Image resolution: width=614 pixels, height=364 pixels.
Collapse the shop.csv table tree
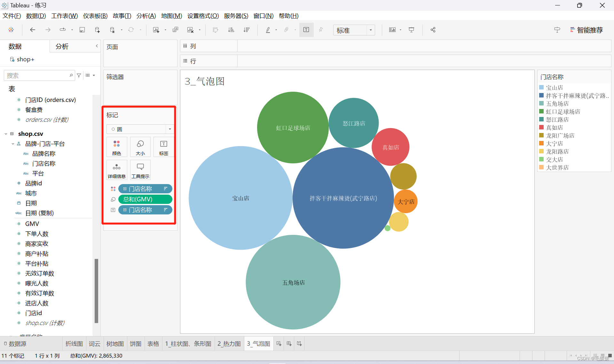click(x=6, y=134)
